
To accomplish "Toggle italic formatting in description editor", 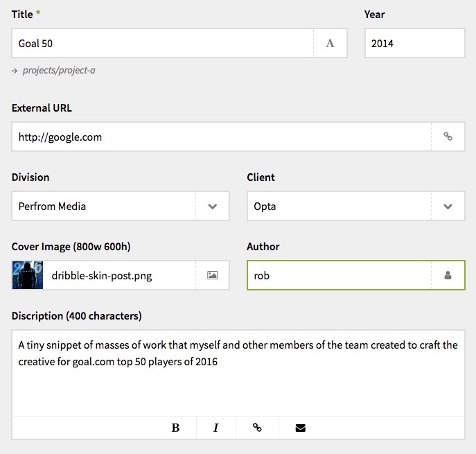I will click(x=216, y=428).
